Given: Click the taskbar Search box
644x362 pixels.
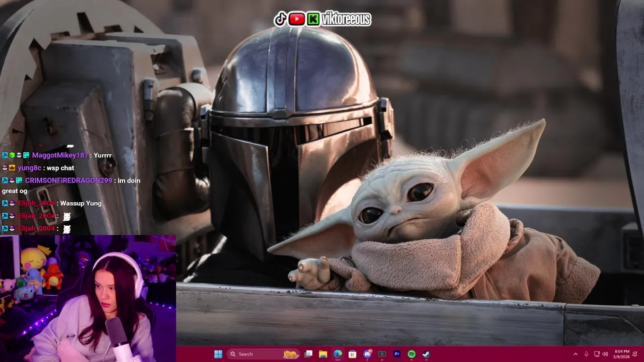Looking at the screenshot, I should (x=263, y=354).
